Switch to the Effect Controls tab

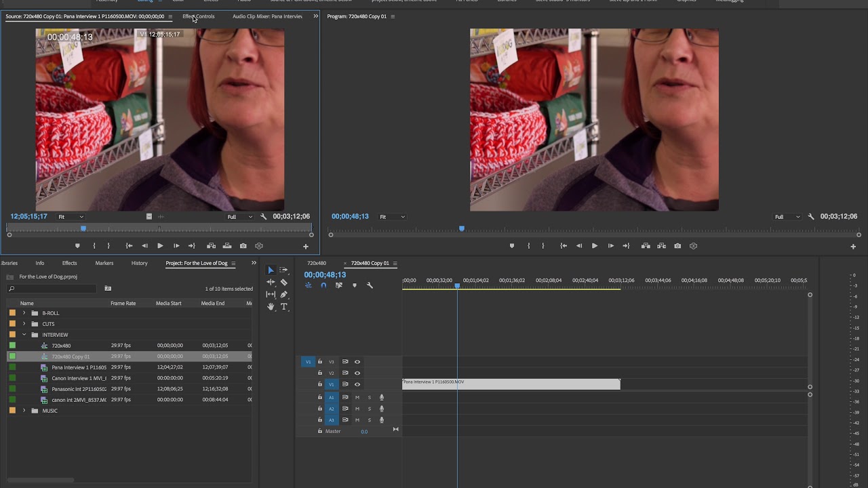[x=198, y=16]
